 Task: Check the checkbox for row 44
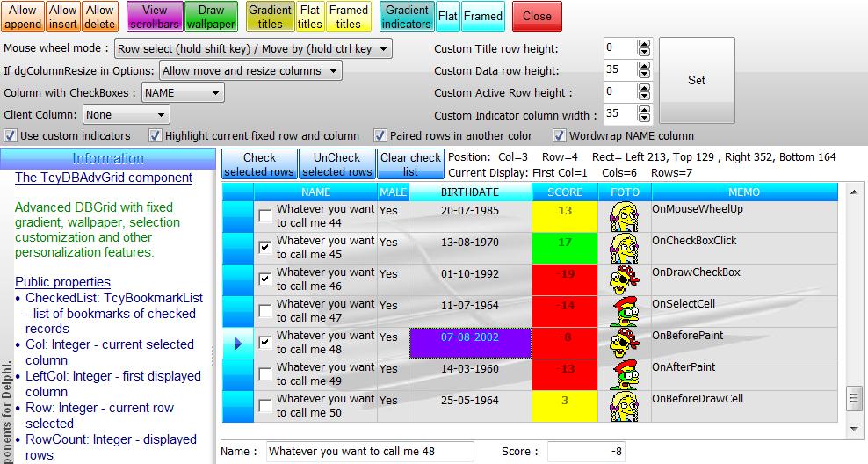(265, 217)
